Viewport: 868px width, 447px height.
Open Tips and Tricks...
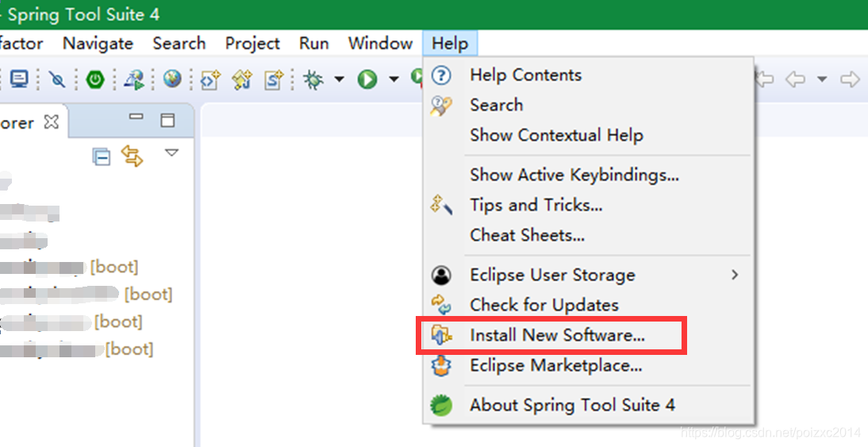point(588,205)
